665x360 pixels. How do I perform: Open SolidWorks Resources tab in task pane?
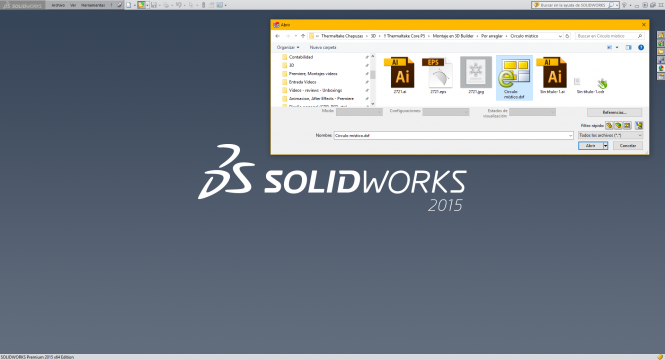pyautogui.click(x=661, y=35)
